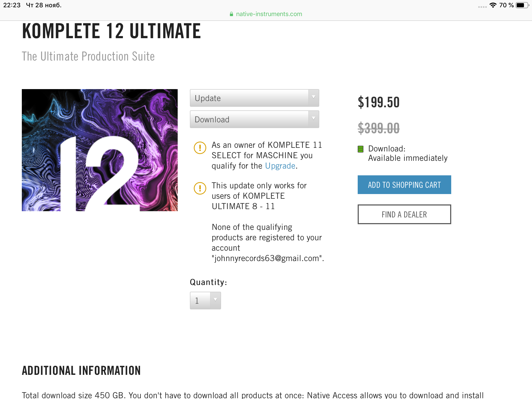Tap the Additional Information heading
This screenshot has height=399, width=532.
(81, 370)
